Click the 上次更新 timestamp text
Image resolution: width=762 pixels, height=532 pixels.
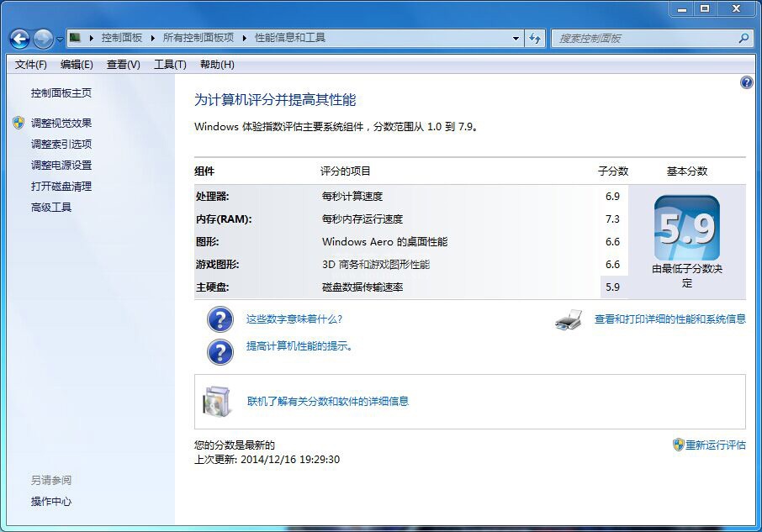point(267,460)
